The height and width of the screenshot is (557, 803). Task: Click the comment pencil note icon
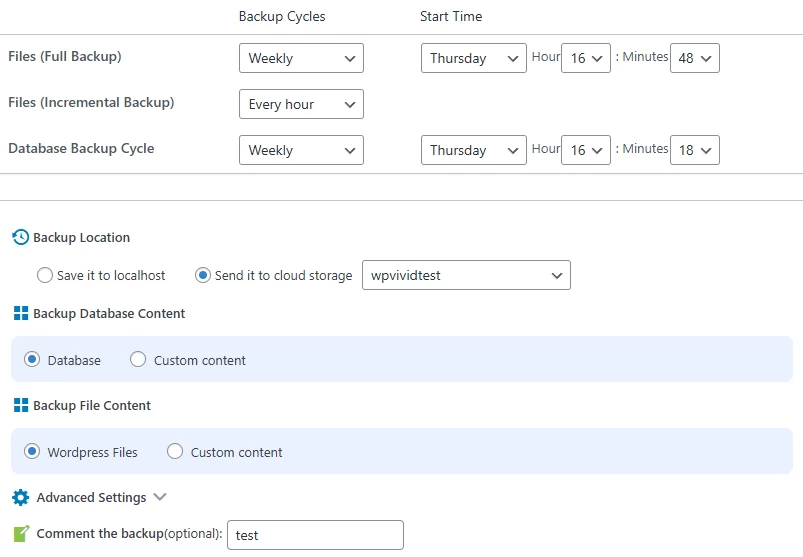coord(21,533)
